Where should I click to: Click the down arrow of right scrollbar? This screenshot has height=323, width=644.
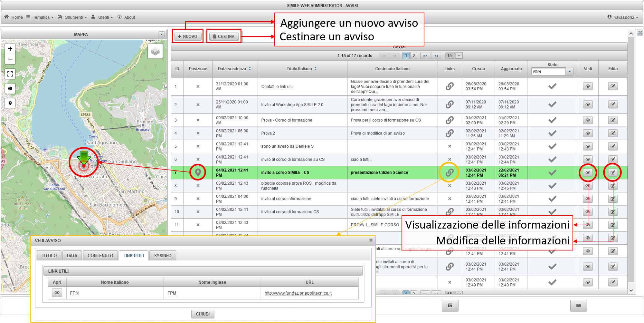click(631, 290)
